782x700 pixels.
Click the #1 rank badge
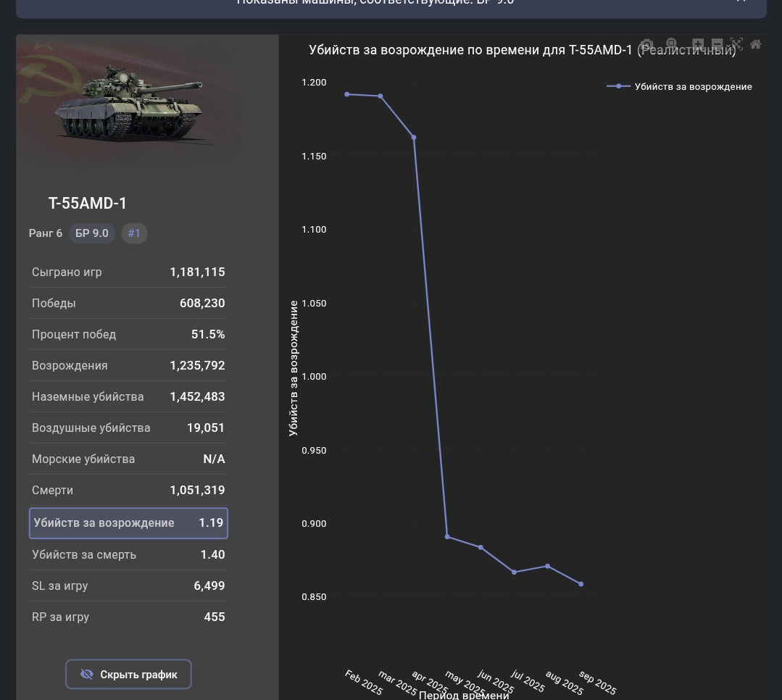[134, 233]
